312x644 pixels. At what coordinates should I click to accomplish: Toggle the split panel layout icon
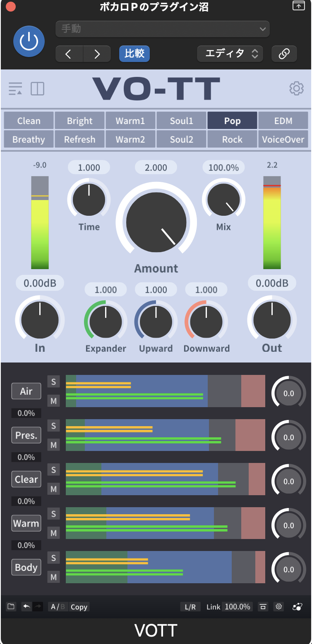[37, 88]
